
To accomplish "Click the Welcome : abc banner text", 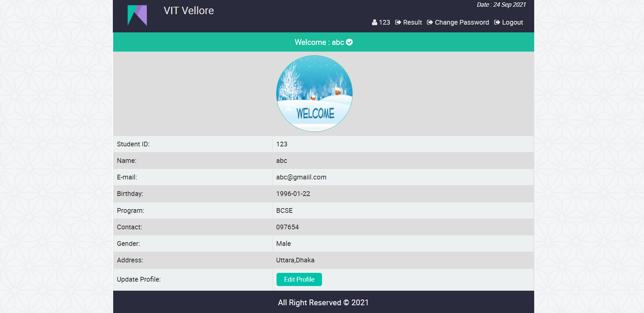I will [319, 42].
